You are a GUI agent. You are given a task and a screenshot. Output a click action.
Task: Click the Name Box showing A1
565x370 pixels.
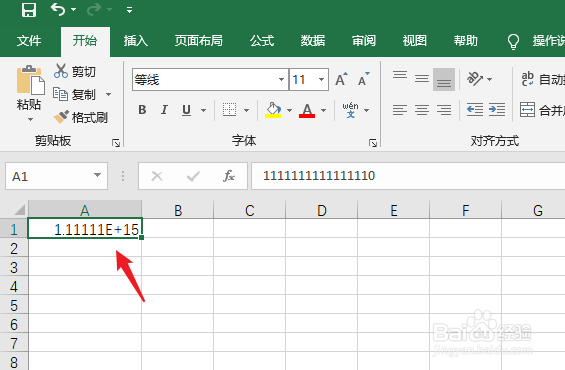click(57, 176)
